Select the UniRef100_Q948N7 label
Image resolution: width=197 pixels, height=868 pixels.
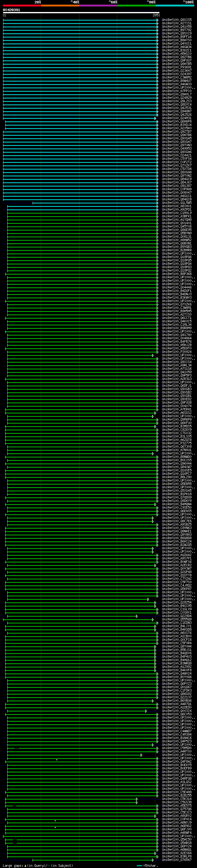click(177, 111)
